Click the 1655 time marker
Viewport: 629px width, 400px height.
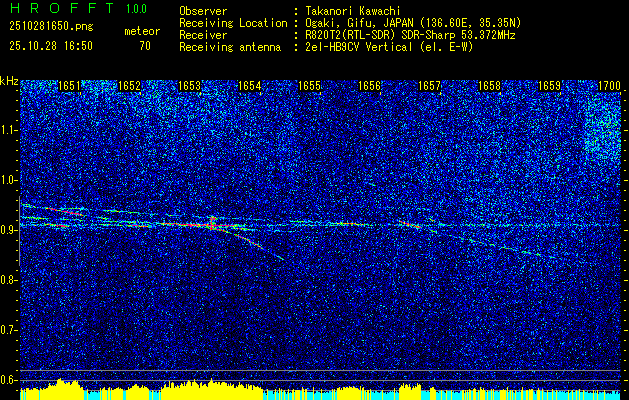(309, 87)
